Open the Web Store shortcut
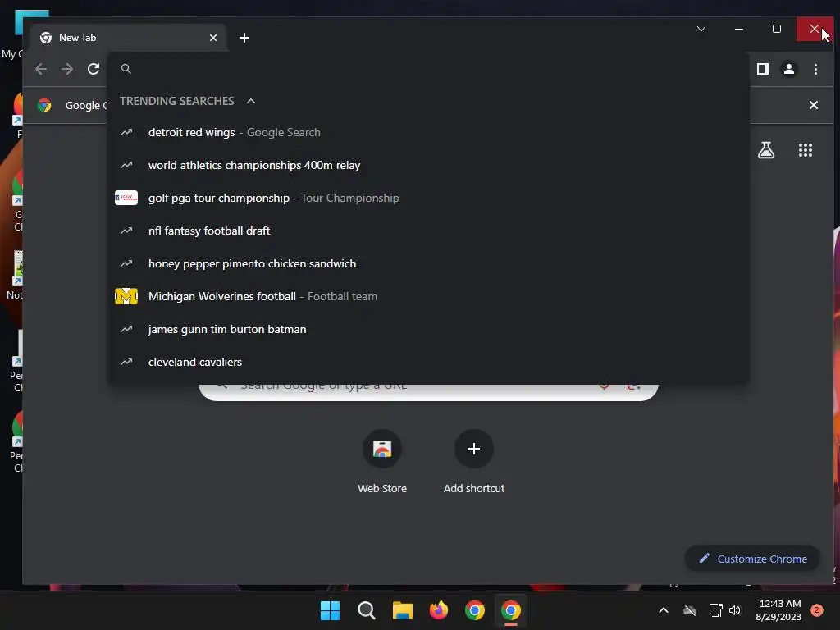840x630 pixels. (x=382, y=461)
